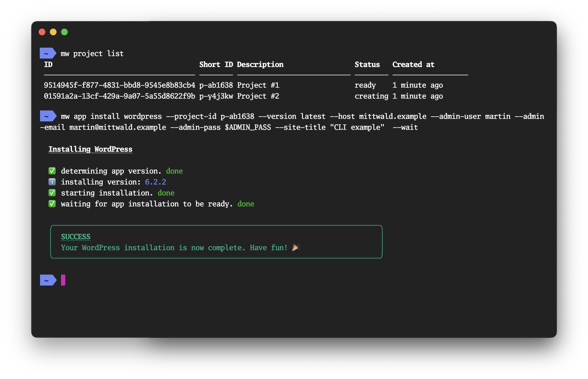
Task: Click the short ID p-y4j3kw in the project table
Action: pos(216,96)
